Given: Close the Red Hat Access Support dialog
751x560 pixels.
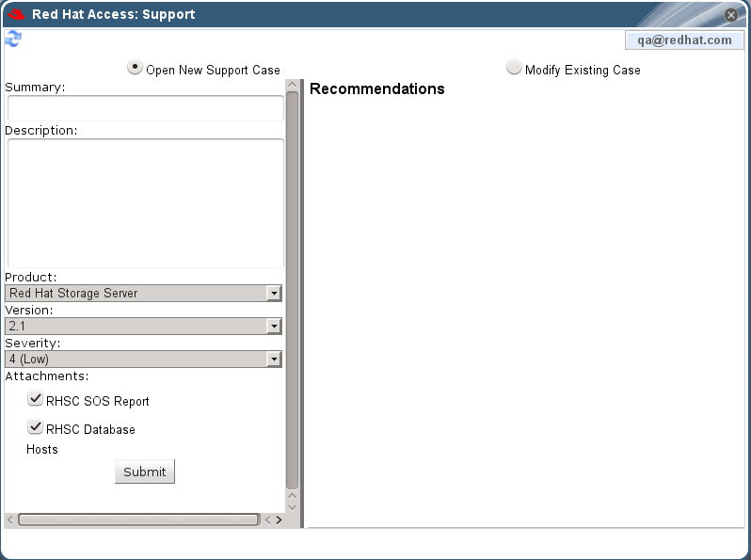Looking at the screenshot, I should (731, 15).
